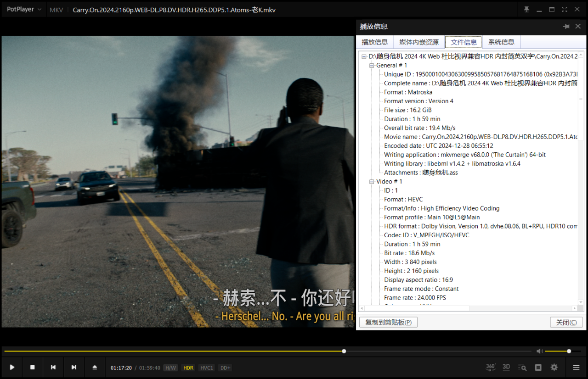Select the Format : Matroska row
Image resolution: width=588 pixels, height=379 pixels.
(x=408, y=92)
